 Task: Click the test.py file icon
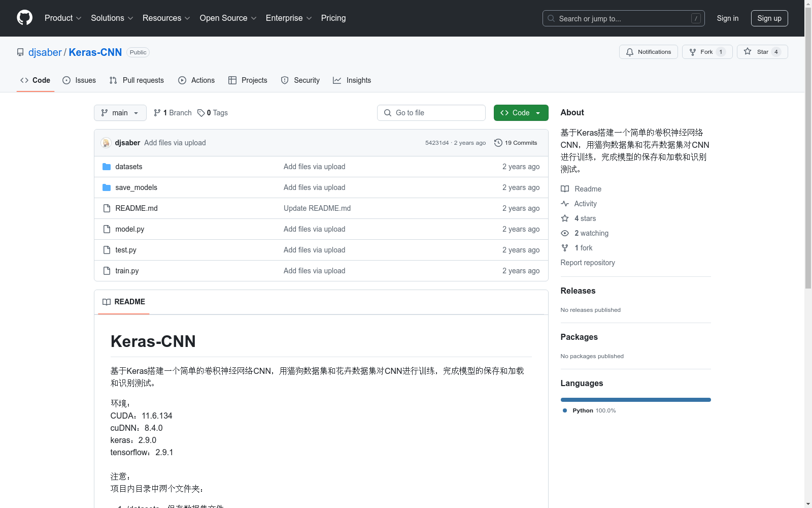[107, 250]
